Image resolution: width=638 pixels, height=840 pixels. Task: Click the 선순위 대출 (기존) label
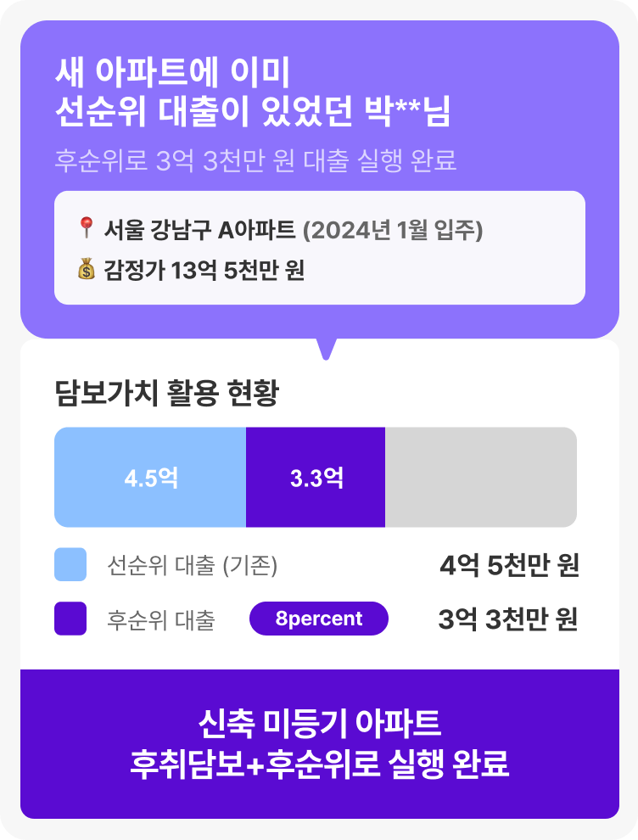[x=193, y=565]
